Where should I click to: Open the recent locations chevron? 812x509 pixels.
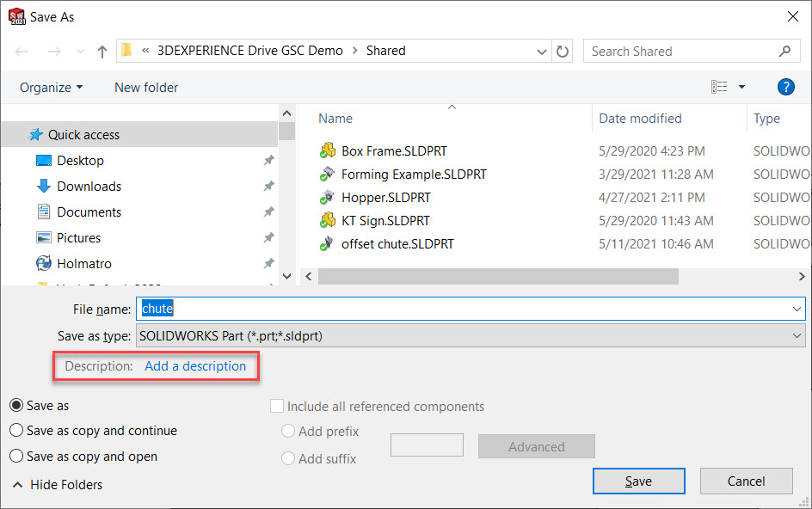point(80,52)
